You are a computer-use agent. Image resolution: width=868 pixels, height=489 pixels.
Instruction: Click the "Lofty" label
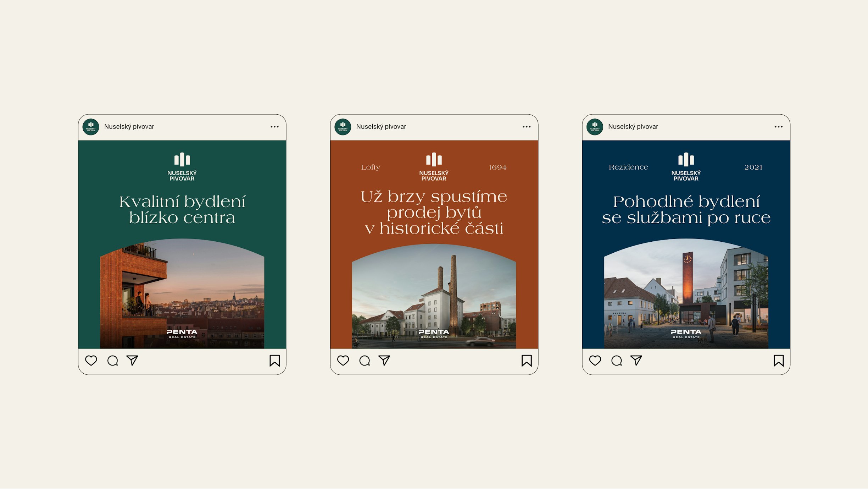371,167
